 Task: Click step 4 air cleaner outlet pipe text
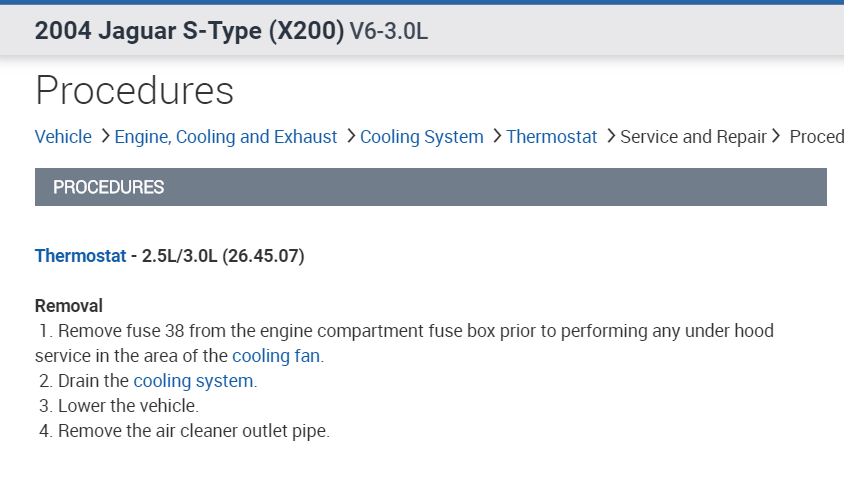tap(193, 431)
